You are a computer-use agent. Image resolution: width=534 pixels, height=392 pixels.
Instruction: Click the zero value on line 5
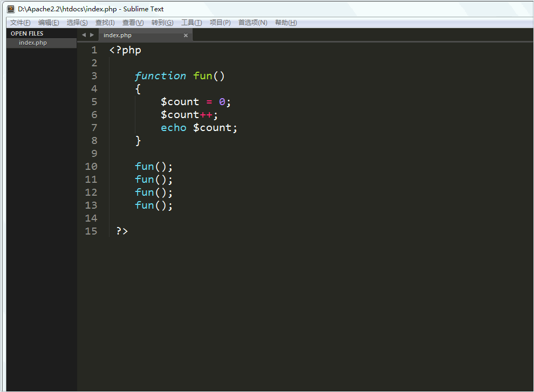[222, 102]
